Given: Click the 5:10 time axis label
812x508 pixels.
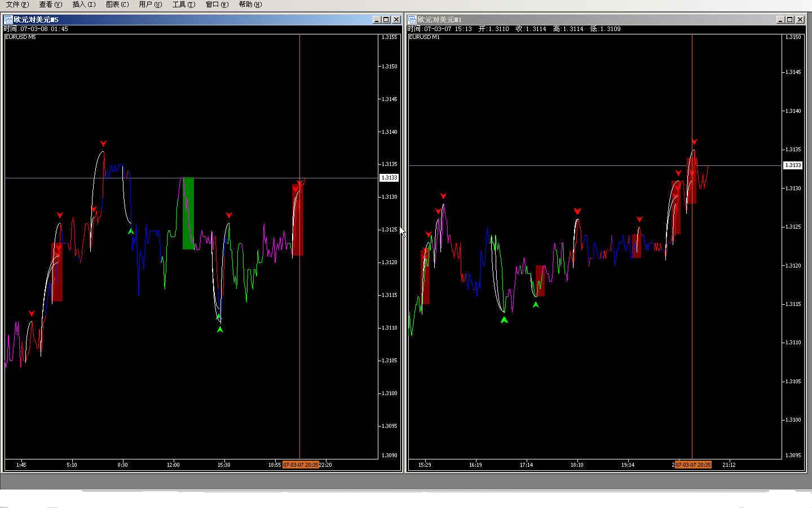Looking at the screenshot, I should click(x=72, y=465).
